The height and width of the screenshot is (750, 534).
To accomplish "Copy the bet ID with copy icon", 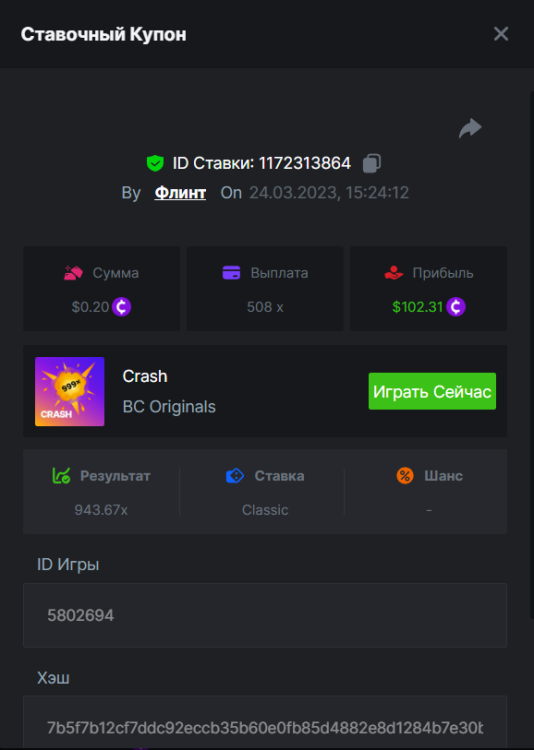I will click(x=372, y=163).
